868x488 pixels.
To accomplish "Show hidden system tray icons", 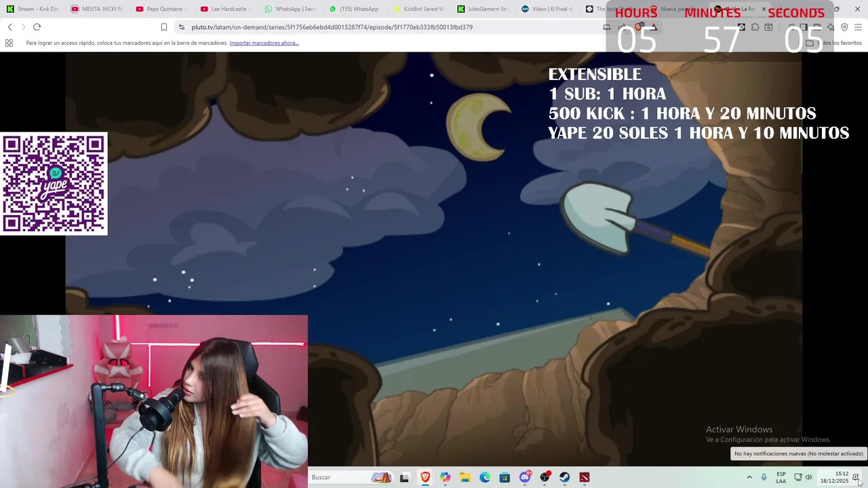I will pyautogui.click(x=749, y=477).
